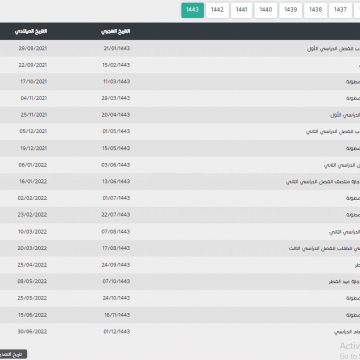
Task: Select the date cell 15/06/2022
Action: [x=33, y=315]
